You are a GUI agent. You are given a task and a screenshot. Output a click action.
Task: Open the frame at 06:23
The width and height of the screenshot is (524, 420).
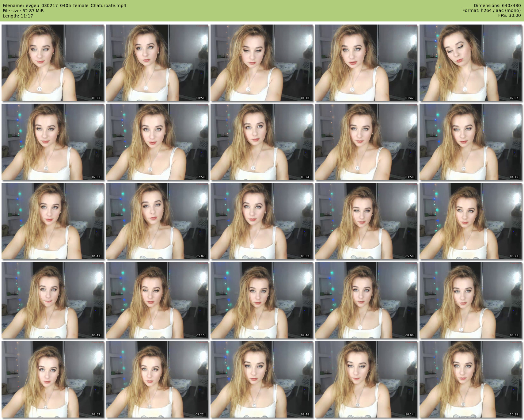[470, 221]
